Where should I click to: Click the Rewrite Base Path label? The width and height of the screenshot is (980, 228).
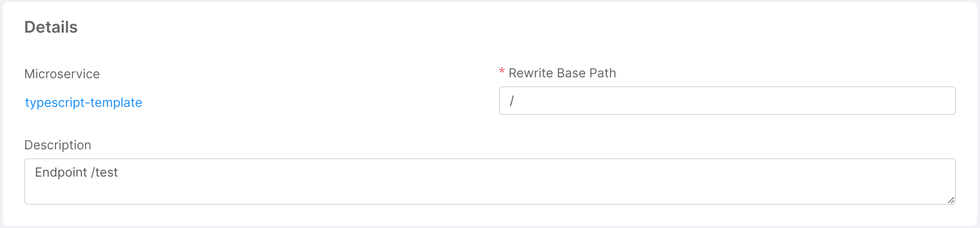tap(562, 73)
